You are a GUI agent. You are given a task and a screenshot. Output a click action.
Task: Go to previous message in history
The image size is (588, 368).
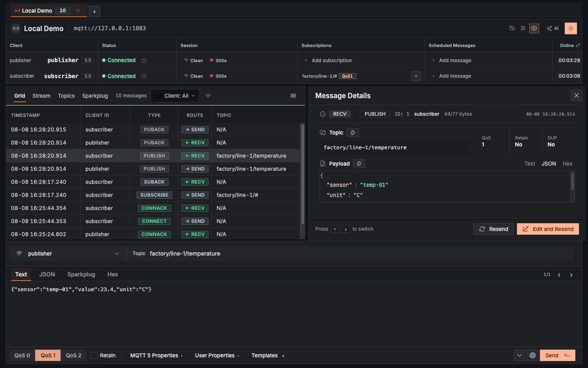(559, 275)
